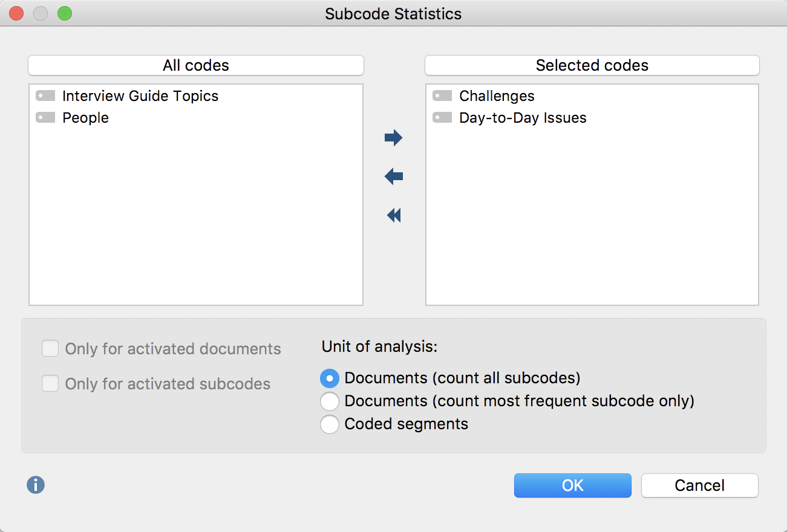Image resolution: width=787 pixels, height=532 pixels.
Task: Click the left arrow to remove selected code
Action: coord(393,177)
